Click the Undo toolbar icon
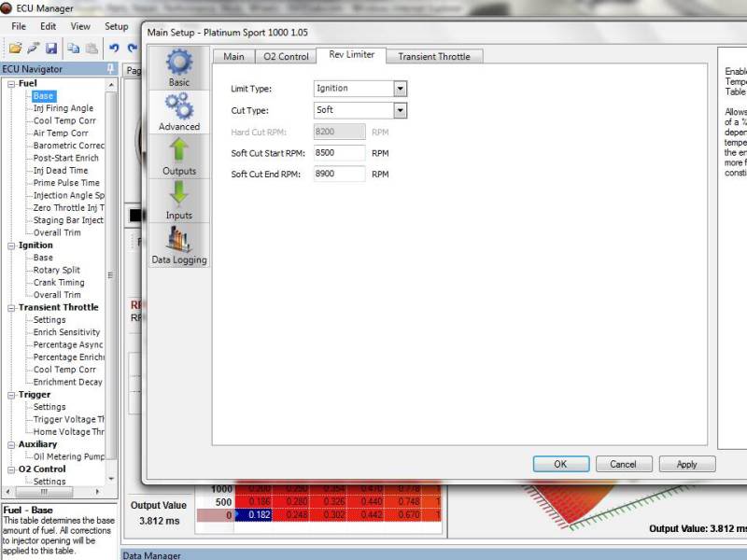Image resolution: width=747 pixels, height=560 pixels. point(114,49)
